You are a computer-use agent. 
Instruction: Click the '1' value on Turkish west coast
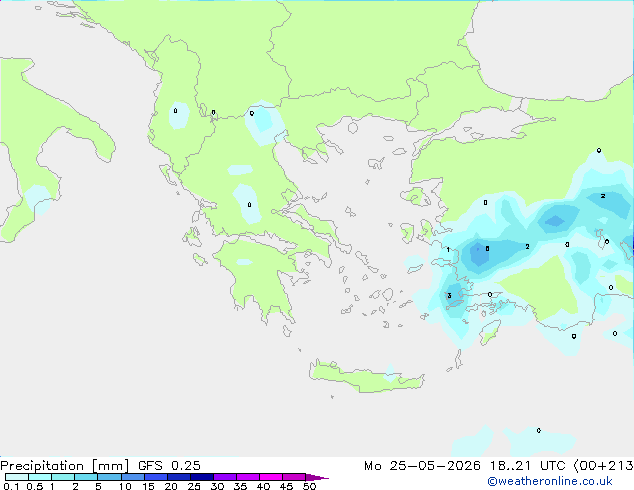pyautogui.click(x=448, y=249)
